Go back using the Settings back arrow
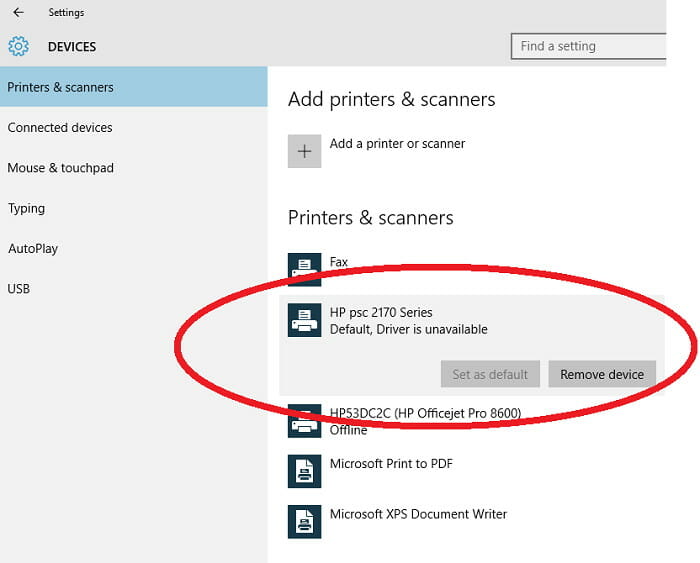 click(18, 13)
